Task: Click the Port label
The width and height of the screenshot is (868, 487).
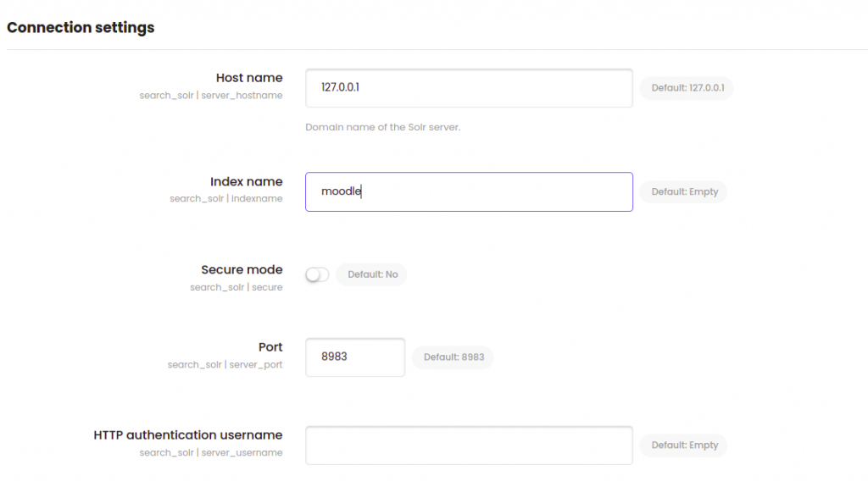Action: [x=270, y=347]
